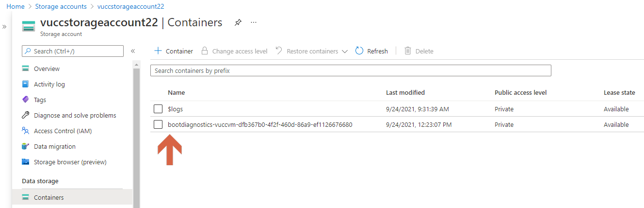The height and width of the screenshot is (208, 644).
Task: Click the Containers sidebar icon
Action: (x=26, y=197)
